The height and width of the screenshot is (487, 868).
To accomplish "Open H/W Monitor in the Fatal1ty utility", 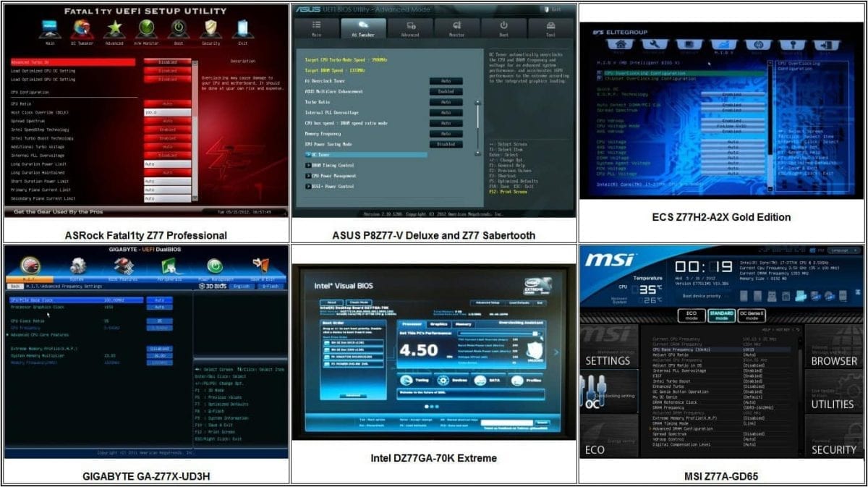I will (147, 29).
